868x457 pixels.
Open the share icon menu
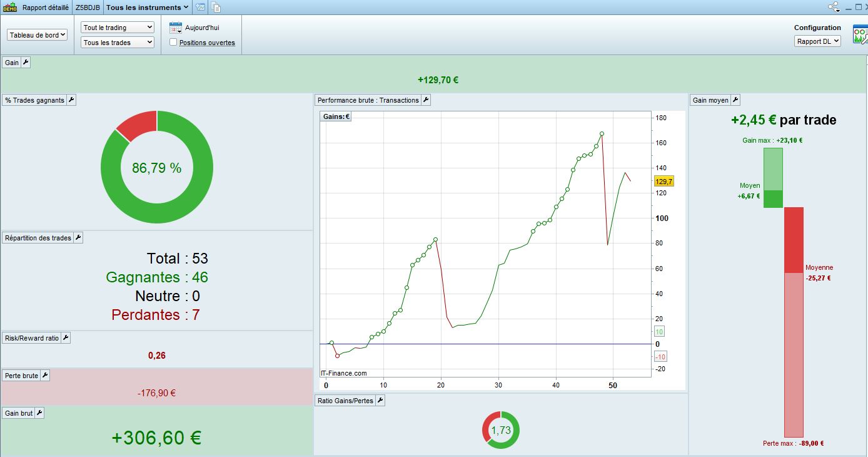tap(834, 7)
